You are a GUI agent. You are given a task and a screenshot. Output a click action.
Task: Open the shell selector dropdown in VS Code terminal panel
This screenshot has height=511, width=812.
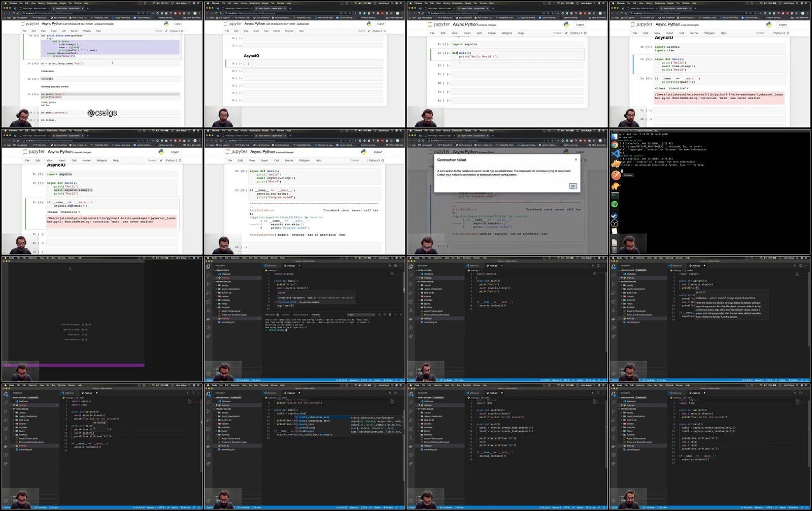coord(360,314)
